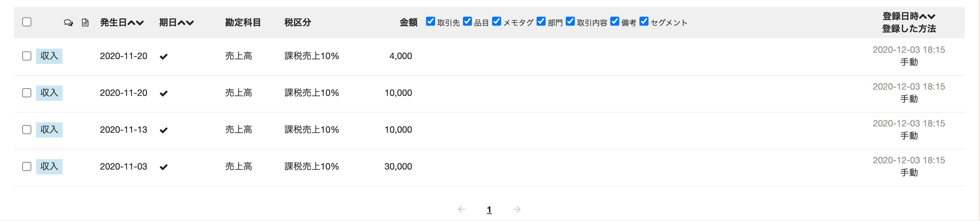Select the checkbox for the 2020-11-13 row
The width and height of the screenshot is (980, 221).
[x=27, y=130]
